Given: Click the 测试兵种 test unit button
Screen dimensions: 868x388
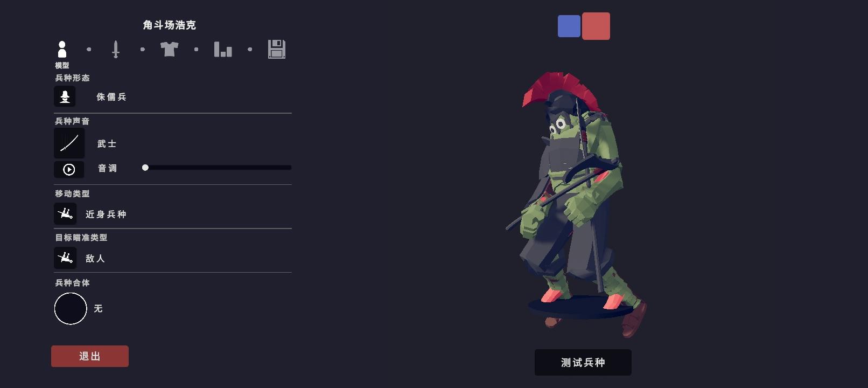Looking at the screenshot, I should [583, 363].
